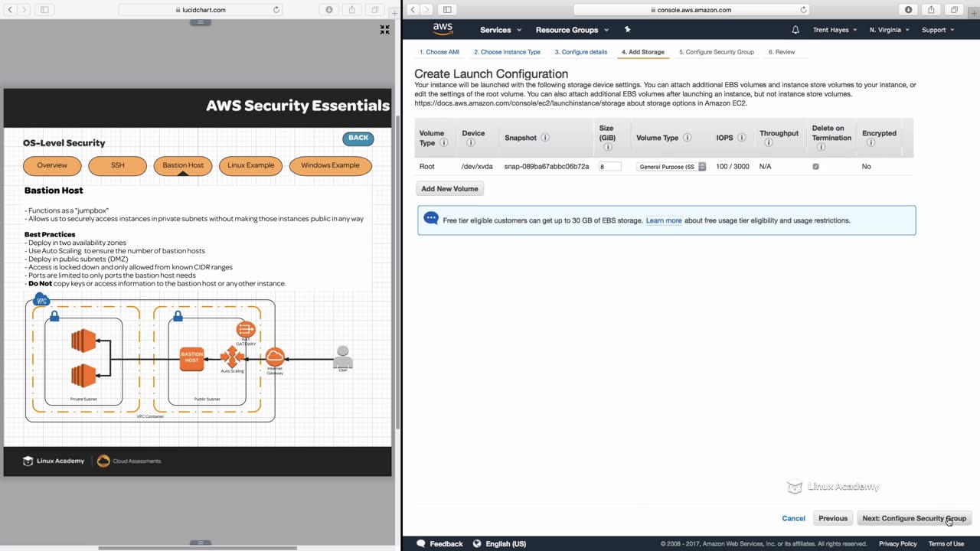The image size is (980, 551).
Task: Select the Bastion Host slide section
Action: 183,165
